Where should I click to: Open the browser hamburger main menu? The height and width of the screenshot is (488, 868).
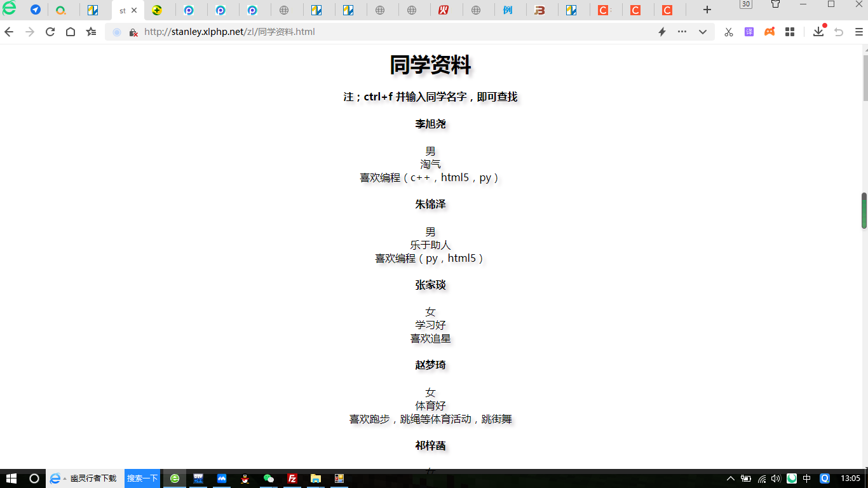pyautogui.click(x=858, y=32)
